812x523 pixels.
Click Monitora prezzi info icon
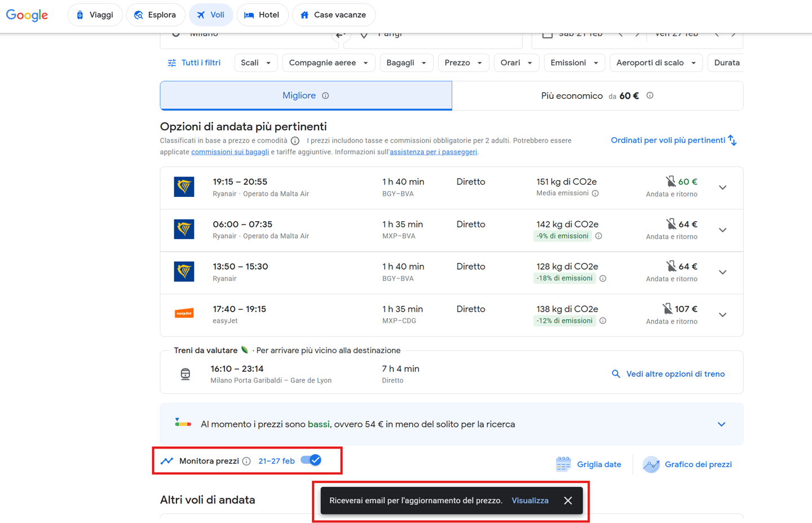point(246,462)
